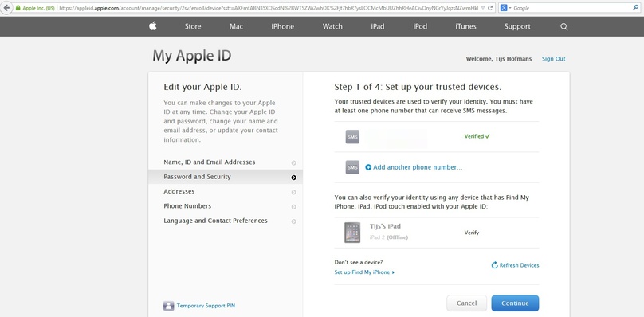
Task: Open the Google search engine dropdown
Action: (x=505, y=8)
